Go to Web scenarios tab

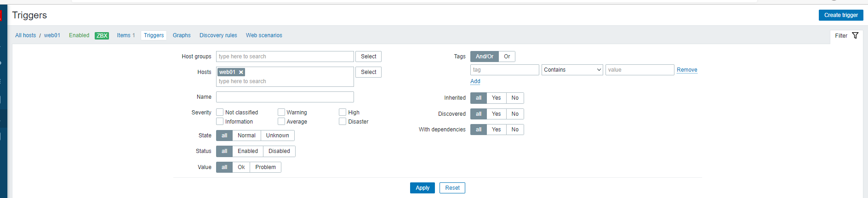click(x=264, y=35)
